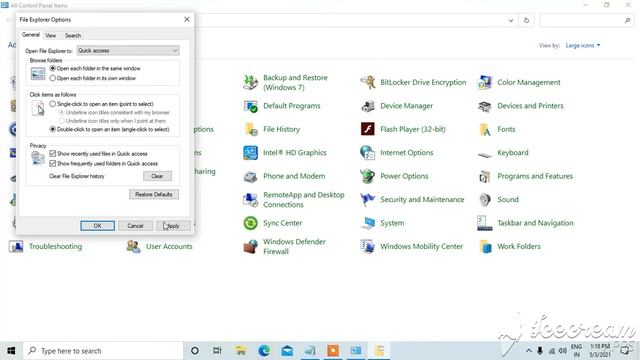Click the Cancel button
640x360 pixels.
(135, 226)
